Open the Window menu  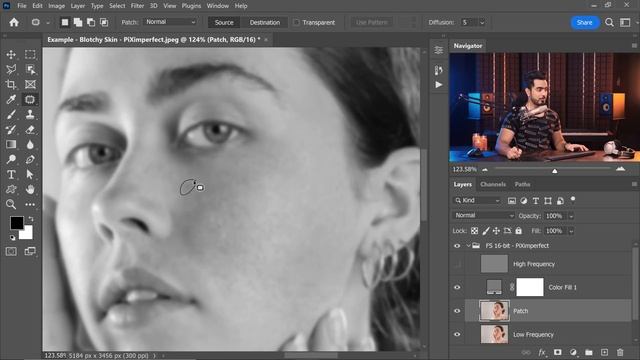[x=218, y=6]
